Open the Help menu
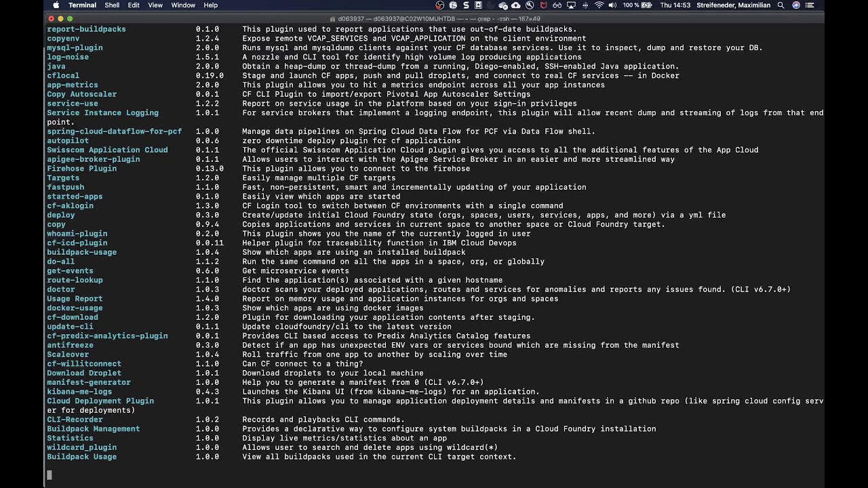 click(x=211, y=5)
